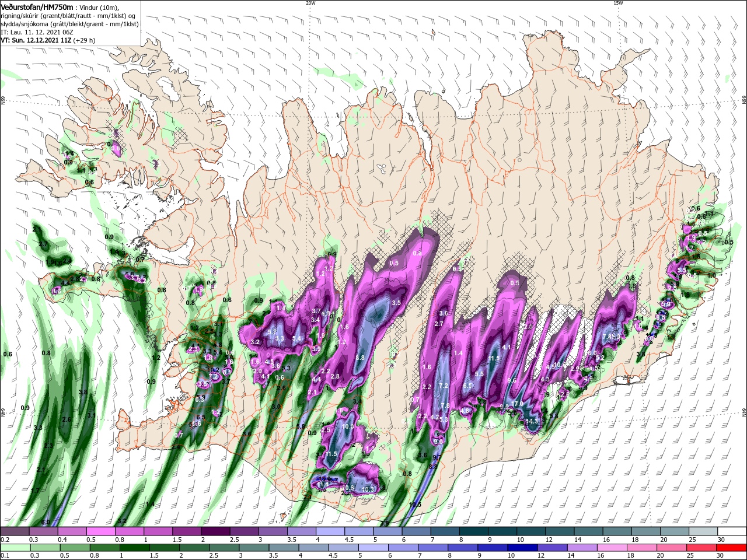Choose the dark teal 8–9 swatch in upper legend
Screen dimensions: 747x560
[474, 531]
